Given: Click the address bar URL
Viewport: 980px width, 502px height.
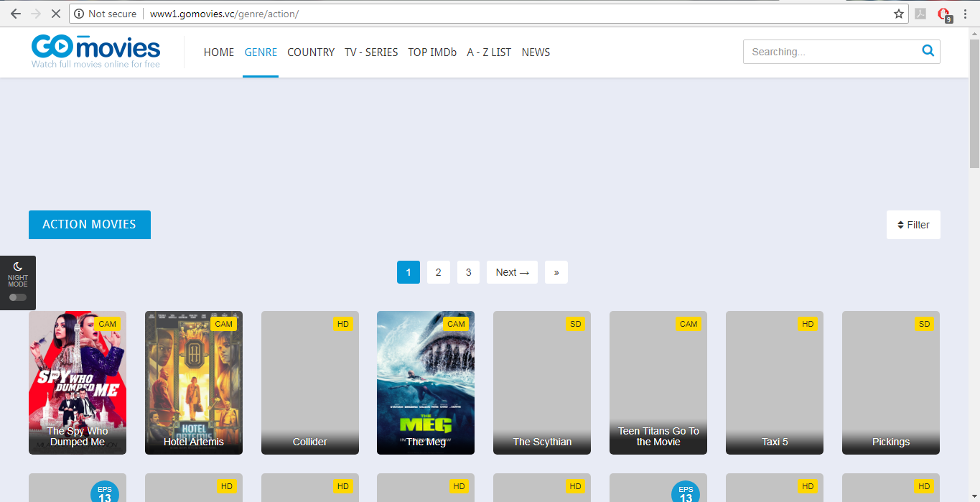Looking at the screenshot, I should pyautogui.click(x=224, y=14).
